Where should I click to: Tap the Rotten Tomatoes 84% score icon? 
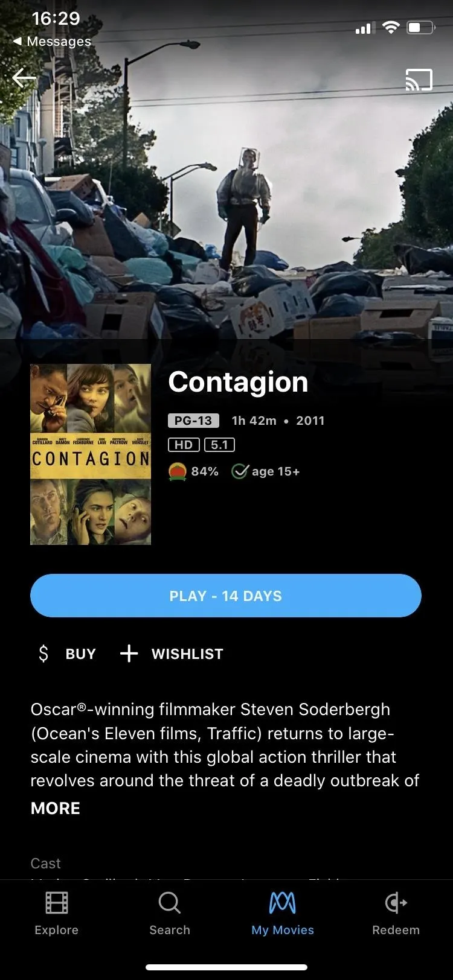click(177, 471)
